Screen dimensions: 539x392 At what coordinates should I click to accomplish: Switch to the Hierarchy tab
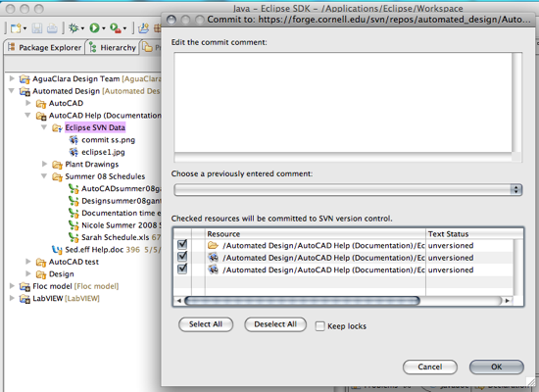coord(113,47)
